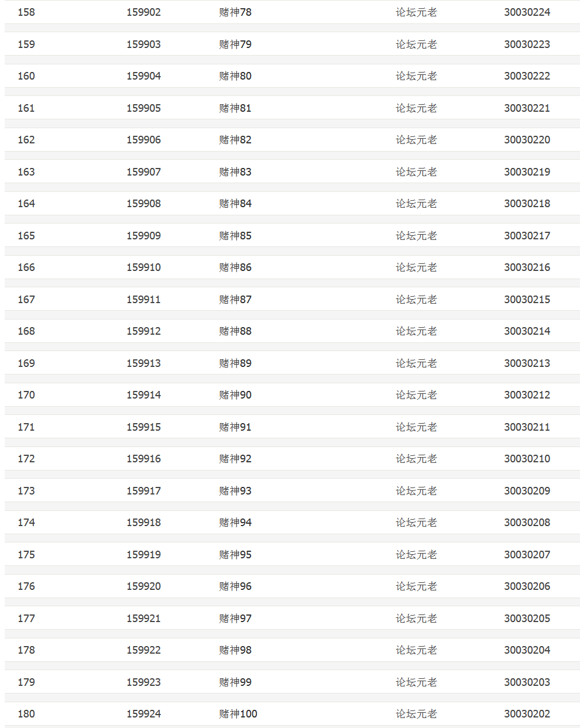This screenshot has width=580, height=728.
Task: Open 论坛元老 group link for rank 164
Action: (x=416, y=204)
